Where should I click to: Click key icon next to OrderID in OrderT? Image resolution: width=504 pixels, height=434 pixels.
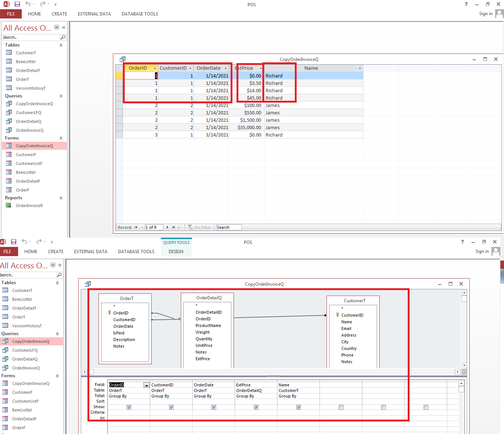[109, 313]
